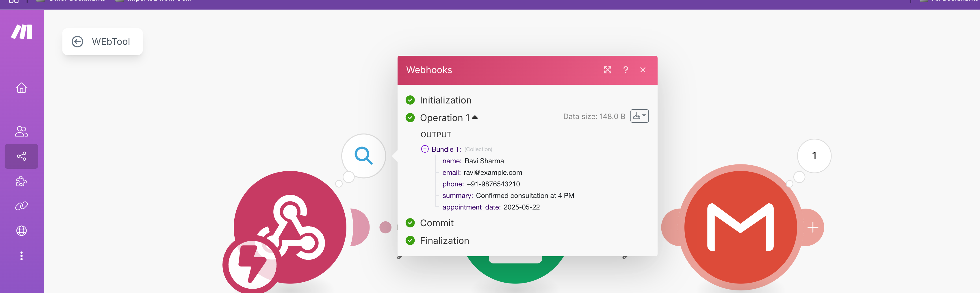The image size is (980, 293).
Task: Select appointment_date value 2025-05-22
Action: [521, 207]
